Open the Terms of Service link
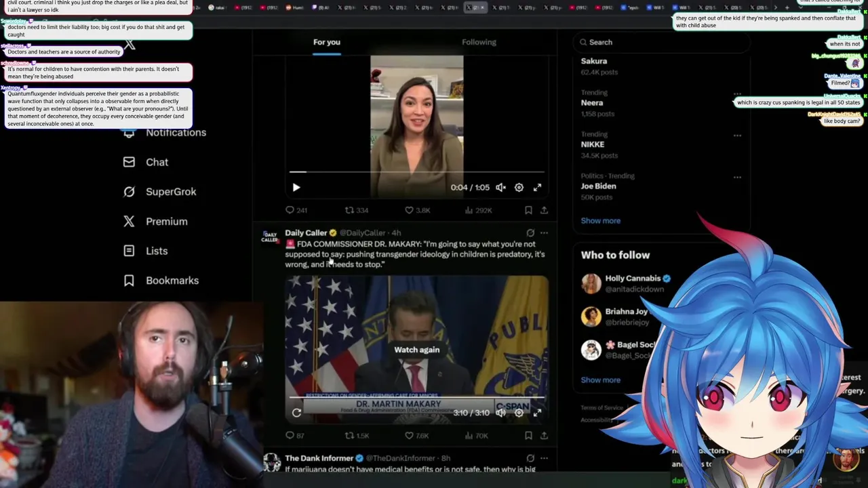868x488 pixels. (x=601, y=407)
